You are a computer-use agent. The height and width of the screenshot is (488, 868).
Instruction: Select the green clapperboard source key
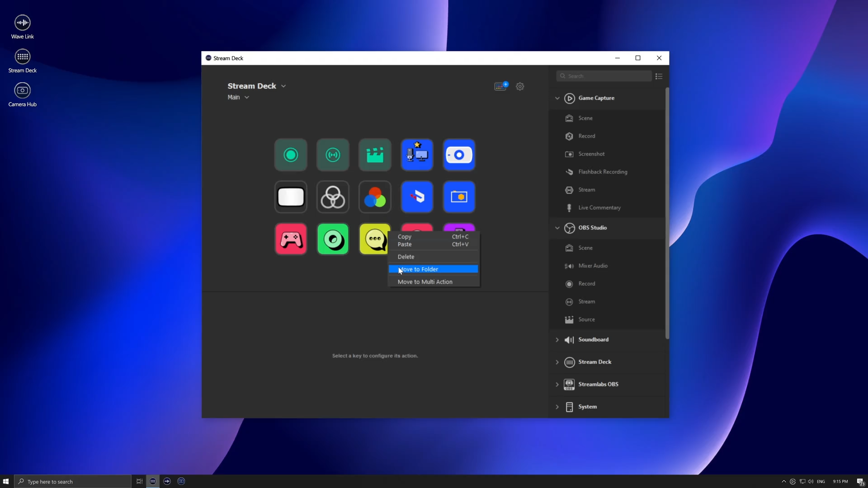click(x=375, y=155)
